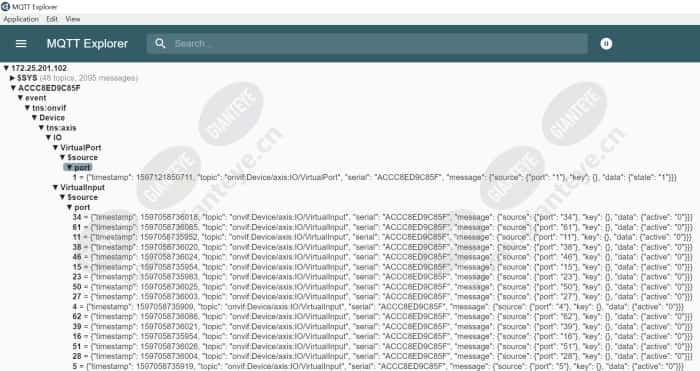The image size is (700, 371).
Task: Select the ACCC8ED9C85F topic label
Action: [49, 88]
